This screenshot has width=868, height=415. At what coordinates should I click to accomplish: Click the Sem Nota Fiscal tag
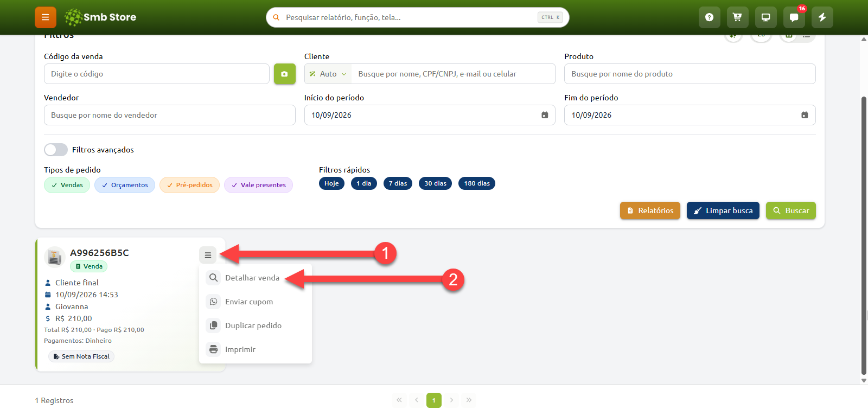[x=81, y=356]
